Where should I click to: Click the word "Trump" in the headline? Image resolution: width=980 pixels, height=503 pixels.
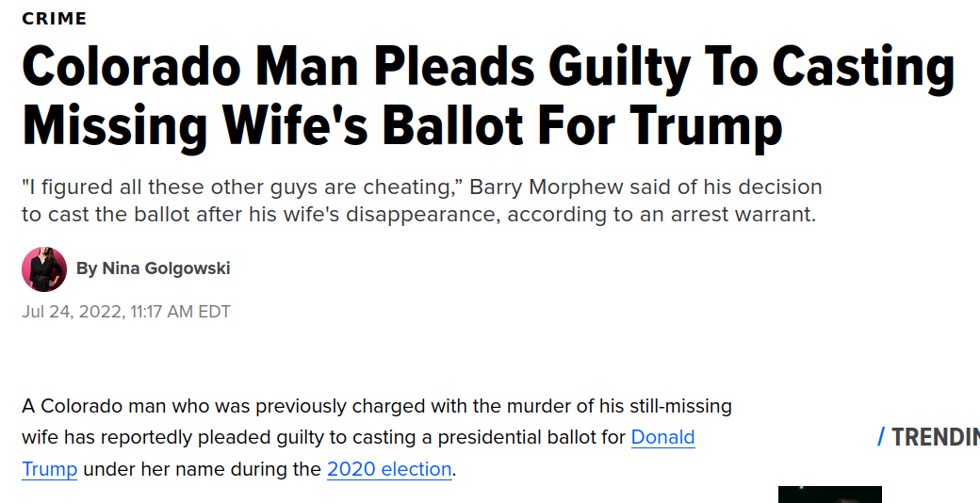point(706,127)
